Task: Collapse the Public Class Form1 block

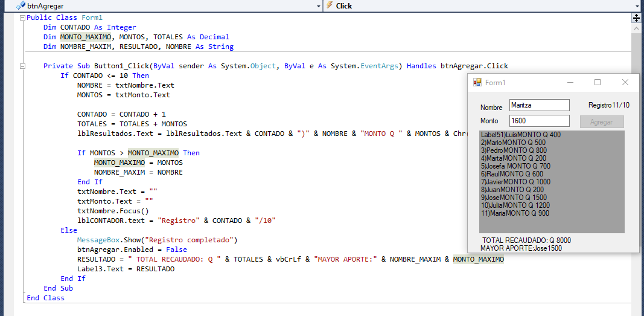Action: point(22,18)
